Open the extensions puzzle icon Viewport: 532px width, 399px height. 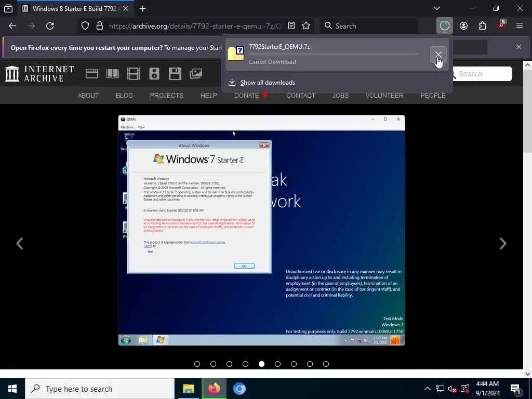click(482, 26)
